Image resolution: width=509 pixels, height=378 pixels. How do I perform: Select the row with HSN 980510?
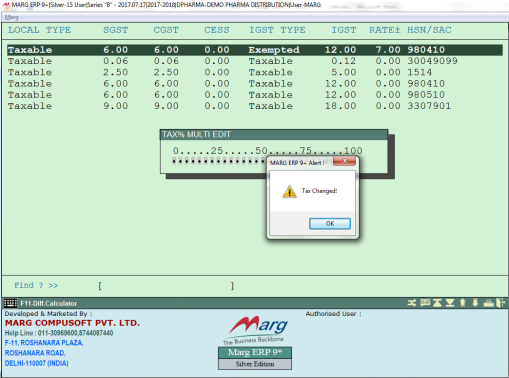[255, 95]
